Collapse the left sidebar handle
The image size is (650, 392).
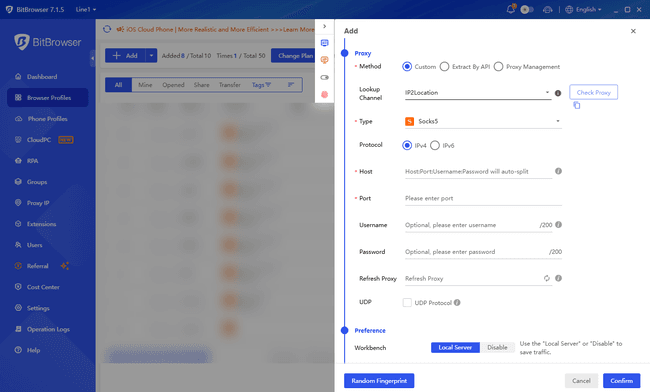(92, 58)
